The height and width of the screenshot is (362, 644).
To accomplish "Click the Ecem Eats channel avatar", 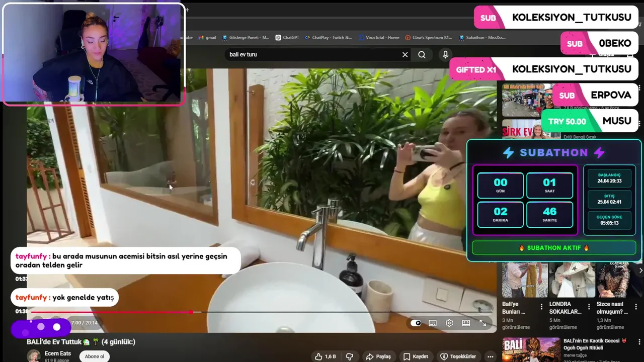I will pyautogui.click(x=34, y=356).
